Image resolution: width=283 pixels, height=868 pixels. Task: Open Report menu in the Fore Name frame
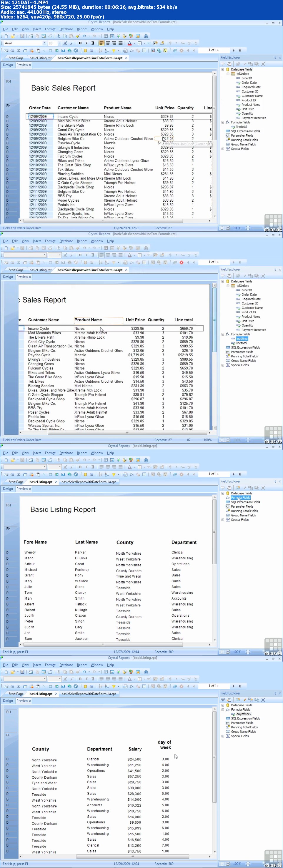point(81,453)
